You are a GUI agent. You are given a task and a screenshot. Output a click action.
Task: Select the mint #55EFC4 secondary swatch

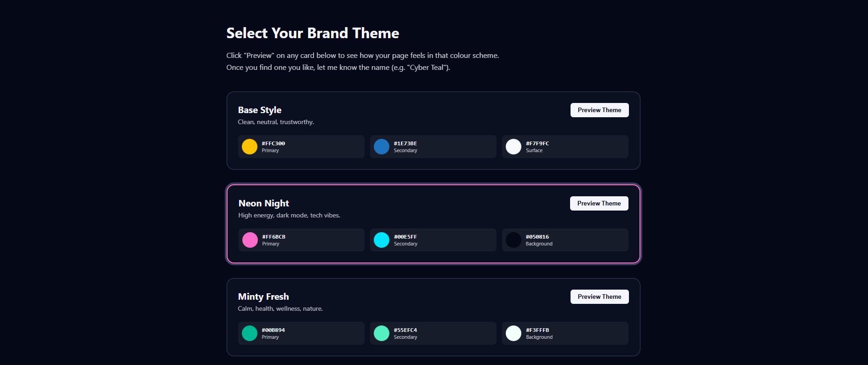[381, 333]
